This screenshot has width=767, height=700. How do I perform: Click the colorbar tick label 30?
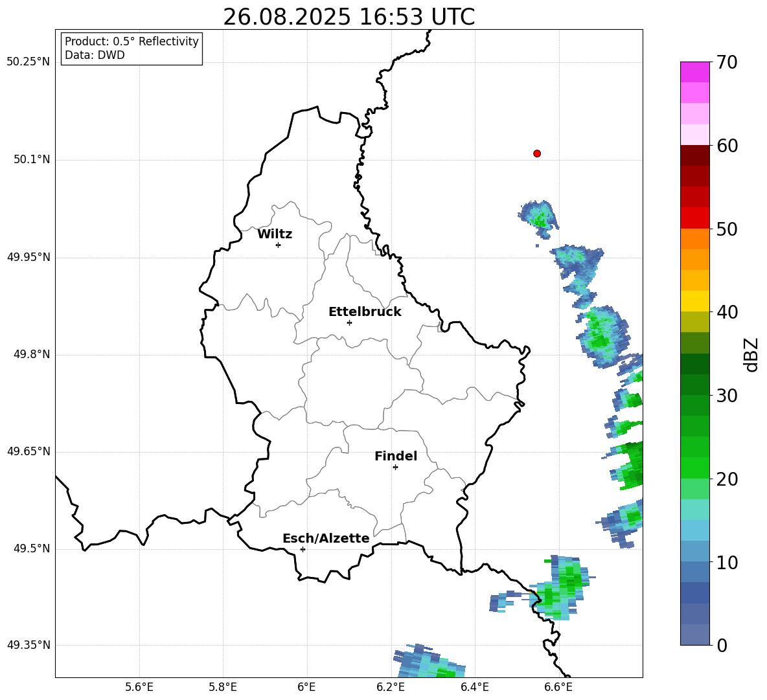pyautogui.click(x=727, y=396)
